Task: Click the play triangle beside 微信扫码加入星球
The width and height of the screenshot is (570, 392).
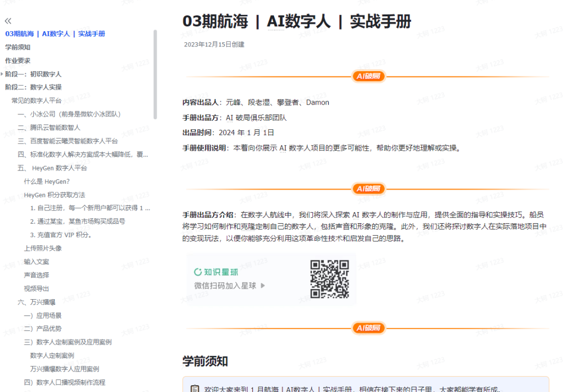Action: 263,285
